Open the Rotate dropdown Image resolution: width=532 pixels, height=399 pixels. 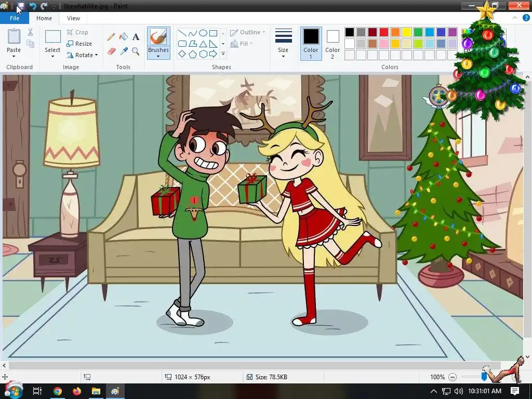point(96,55)
